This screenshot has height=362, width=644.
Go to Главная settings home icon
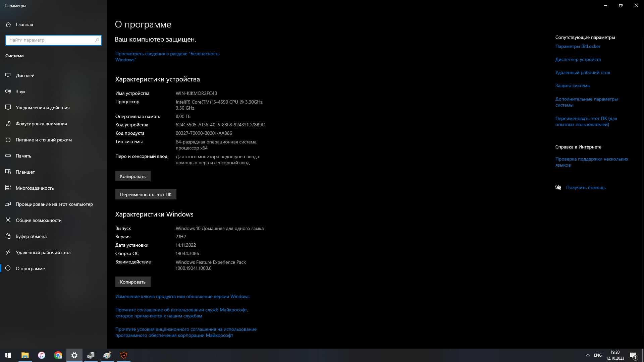click(x=8, y=24)
